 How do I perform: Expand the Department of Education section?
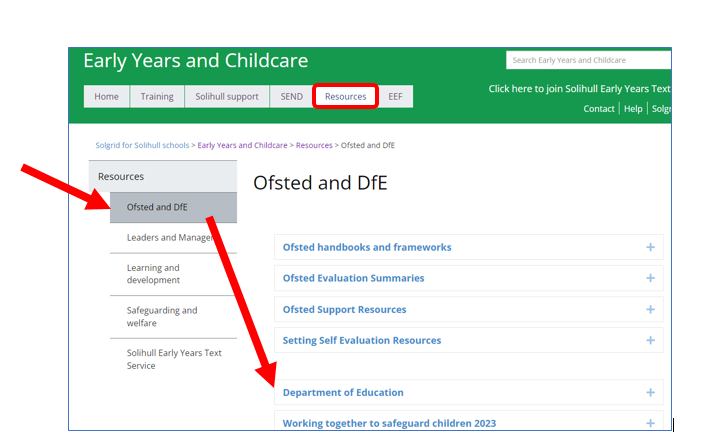[x=343, y=392]
